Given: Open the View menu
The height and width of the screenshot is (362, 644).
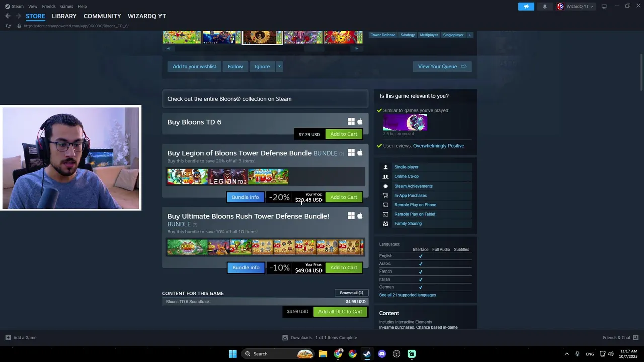Looking at the screenshot, I should pos(33,6).
